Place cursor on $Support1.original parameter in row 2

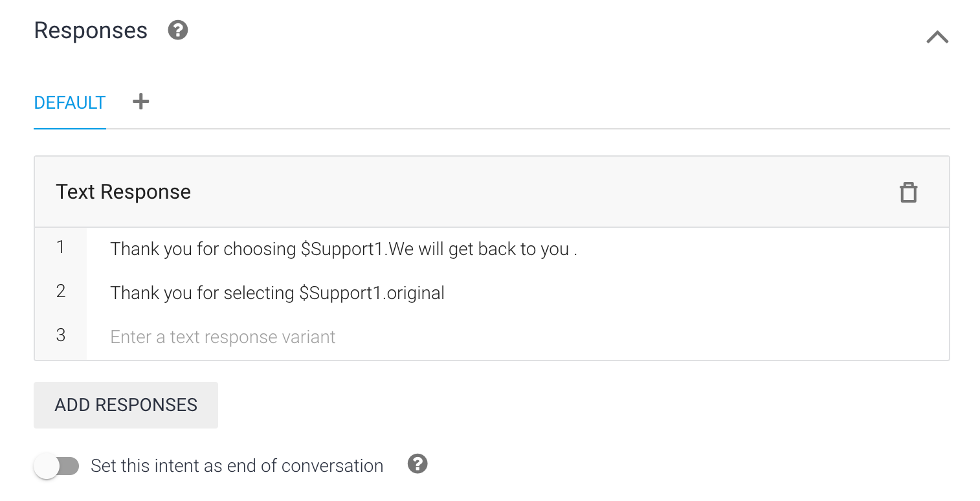(x=372, y=293)
